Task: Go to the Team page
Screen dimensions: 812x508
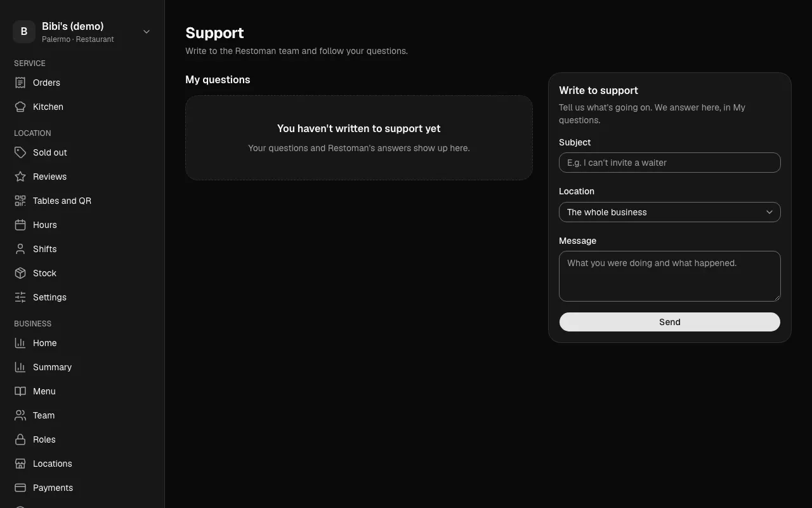Action: 82,415
